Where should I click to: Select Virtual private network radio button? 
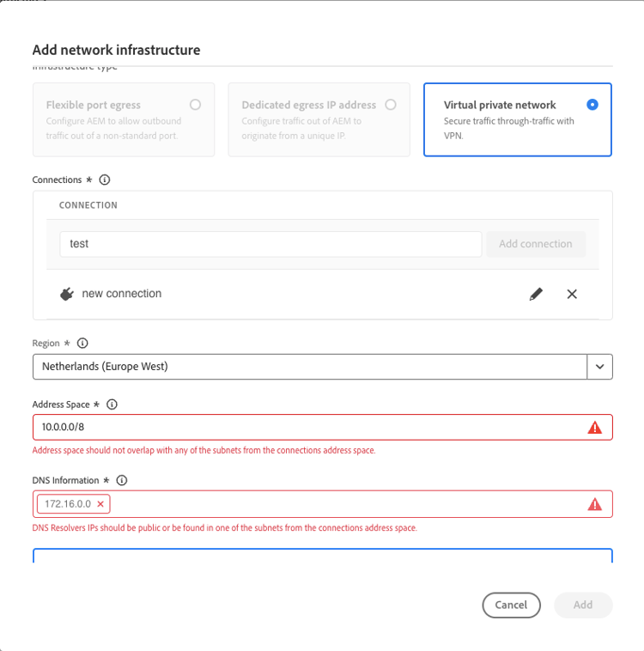pos(592,105)
